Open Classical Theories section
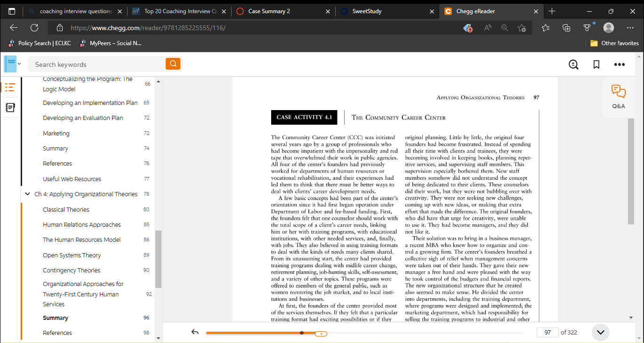The image size is (644, 343). (66, 209)
